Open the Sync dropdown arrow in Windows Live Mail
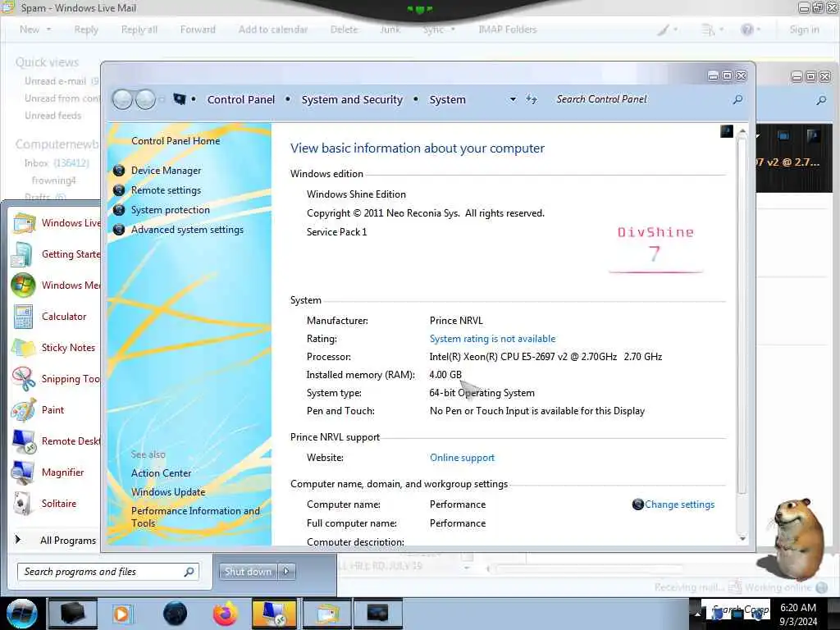The image size is (840, 630). click(453, 30)
